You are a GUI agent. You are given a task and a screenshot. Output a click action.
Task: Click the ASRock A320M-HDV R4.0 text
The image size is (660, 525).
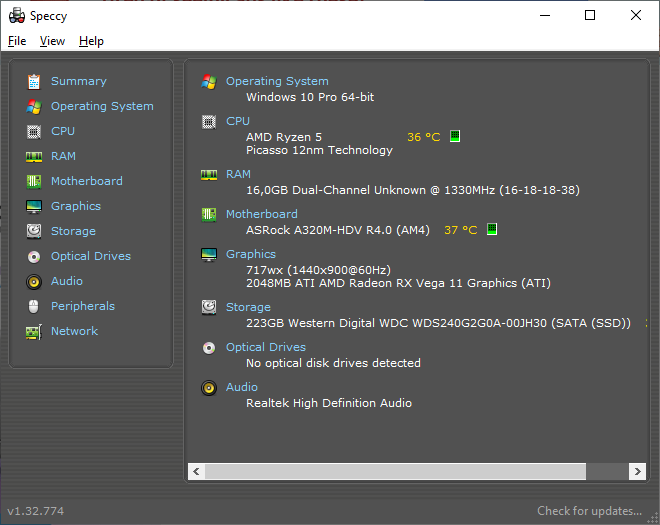338,230
